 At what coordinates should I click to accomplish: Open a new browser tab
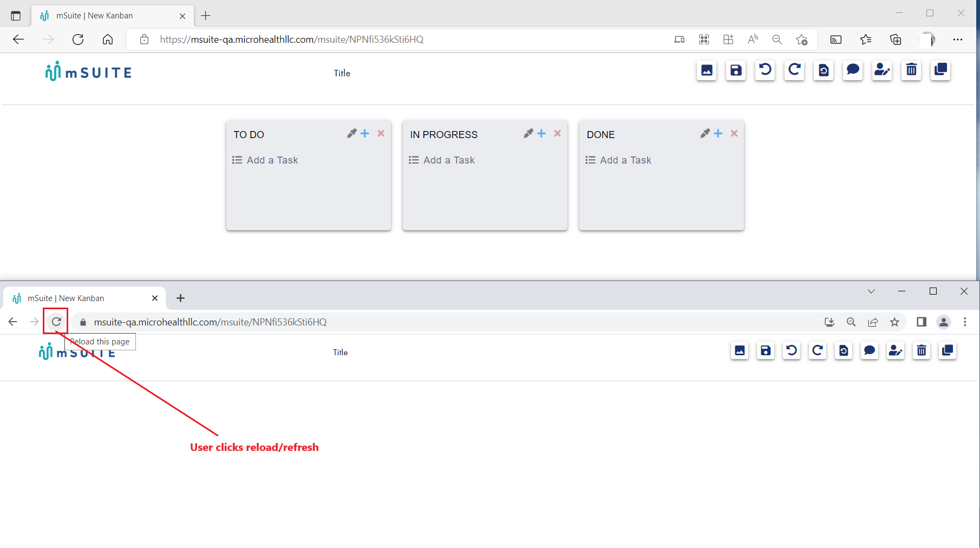click(x=205, y=16)
